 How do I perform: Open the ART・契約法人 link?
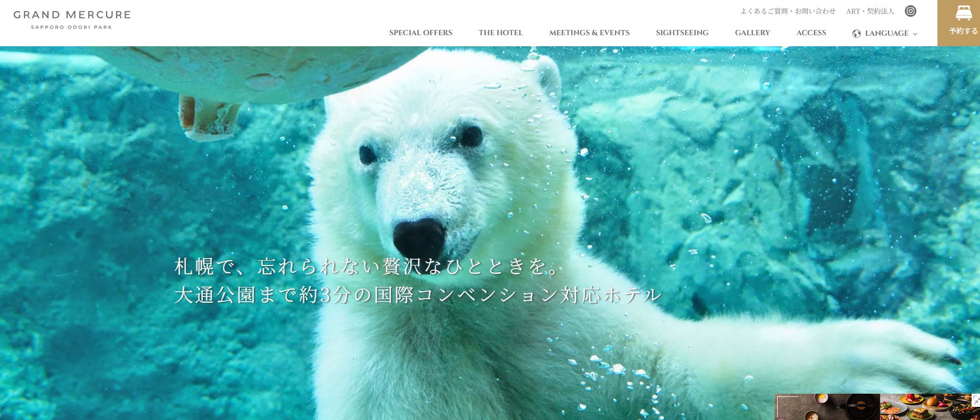click(x=870, y=11)
